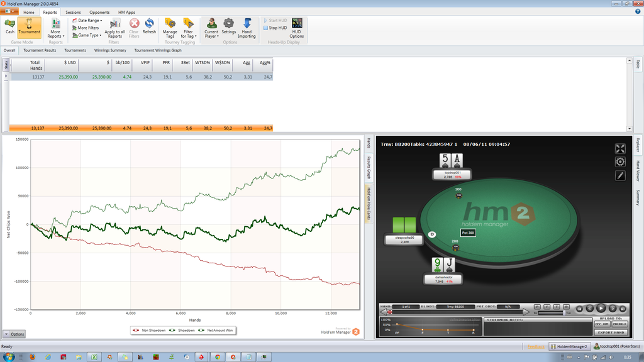This screenshot has width=644, height=362.
Task: Expand the Game Type filter dropdown
Action: click(x=87, y=35)
